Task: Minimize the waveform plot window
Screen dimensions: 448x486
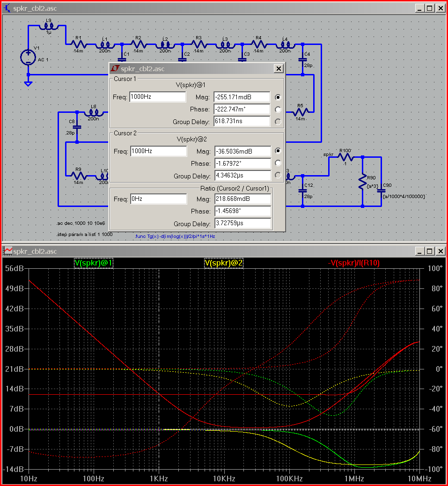Action: (x=419, y=251)
